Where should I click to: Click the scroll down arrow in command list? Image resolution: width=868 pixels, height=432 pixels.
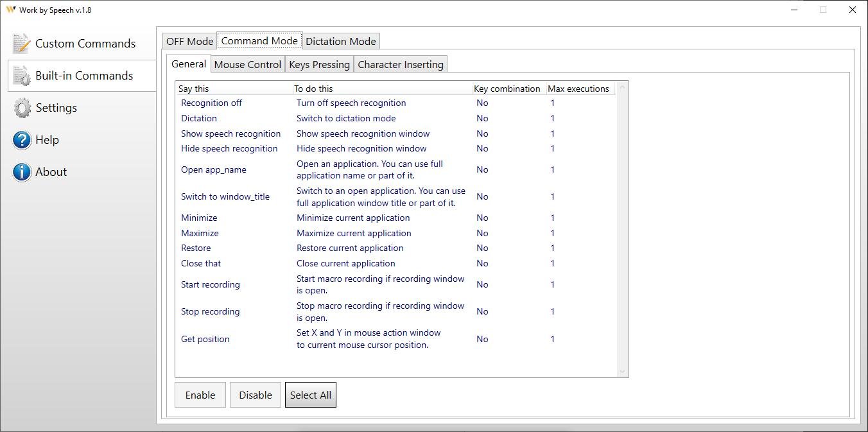coord(621,372)
